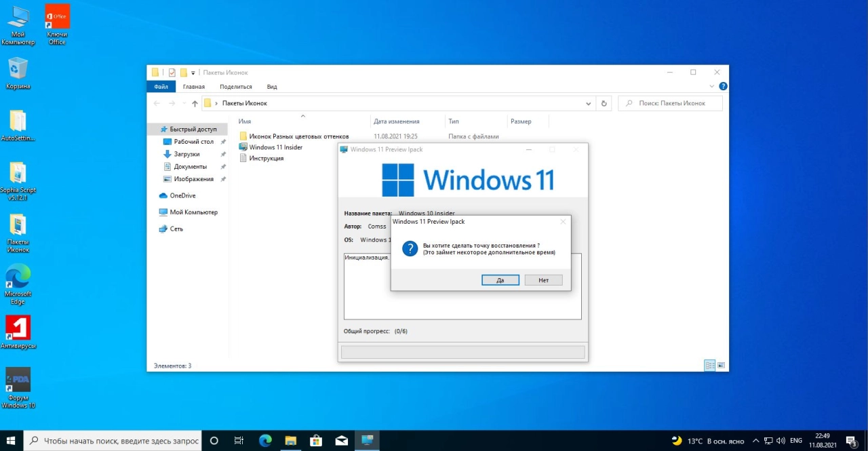Click the quick access Properties toolbar icon
868x451 pixels.
coord(172,73)
